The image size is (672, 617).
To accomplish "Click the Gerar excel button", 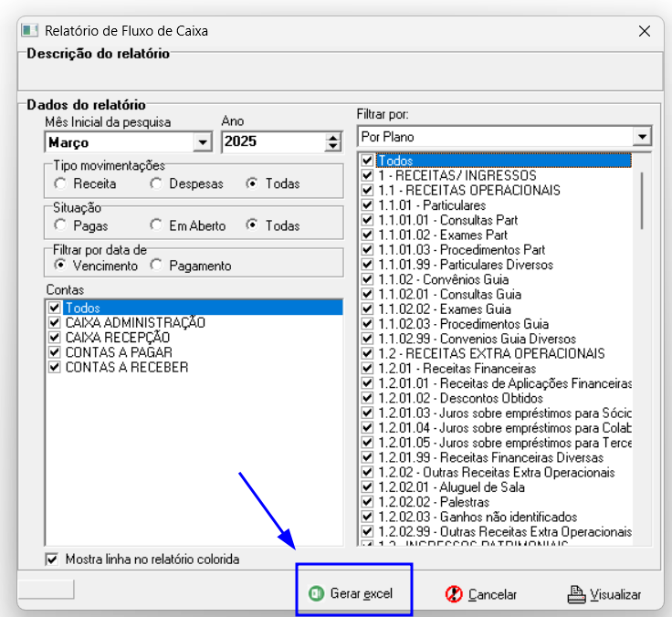I will [x=351, y=593].
